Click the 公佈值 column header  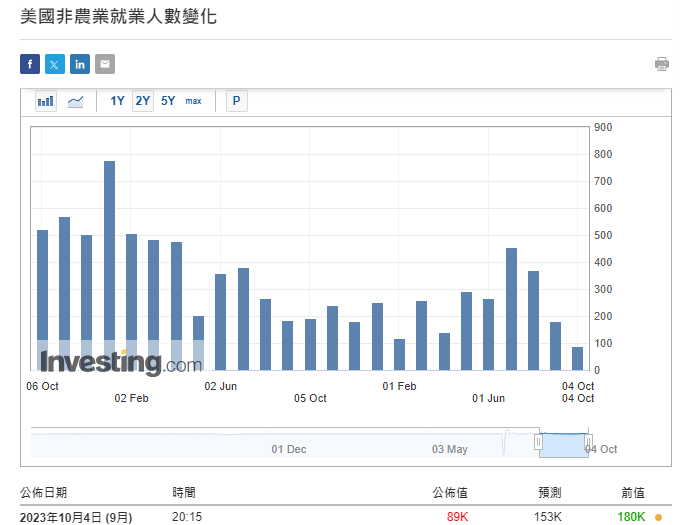[x=450, y=493]
